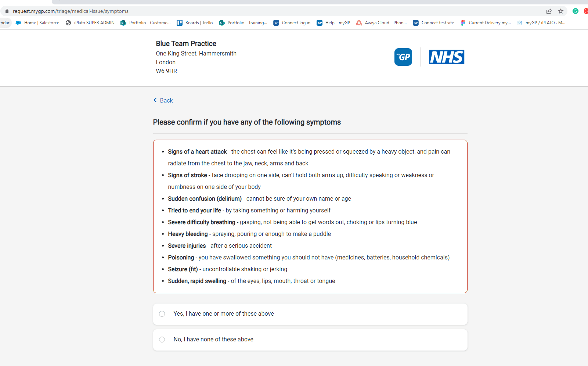Select 'Yes, I have one or more' radio
Viewport: 588px width, 366px height.
(162, 314)
